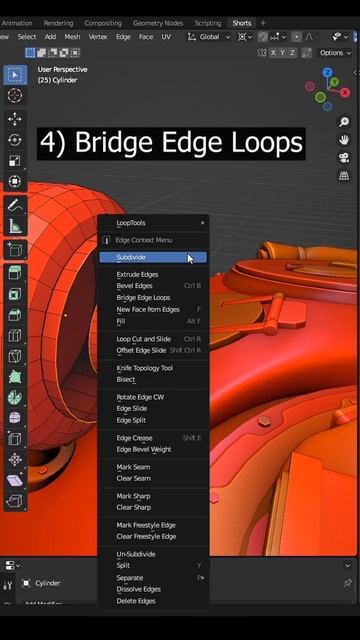Switch to the Scripting workspace tab
360x640 pixels.
(208, 23)
